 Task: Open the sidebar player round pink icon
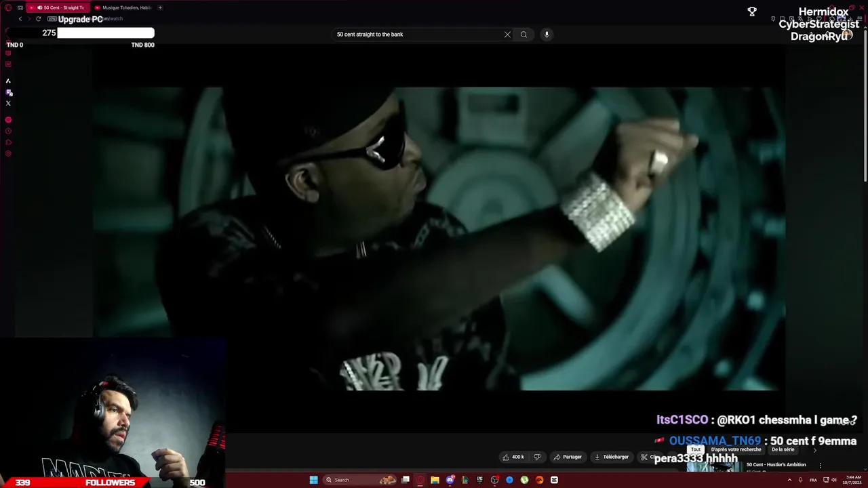[8, 120]
